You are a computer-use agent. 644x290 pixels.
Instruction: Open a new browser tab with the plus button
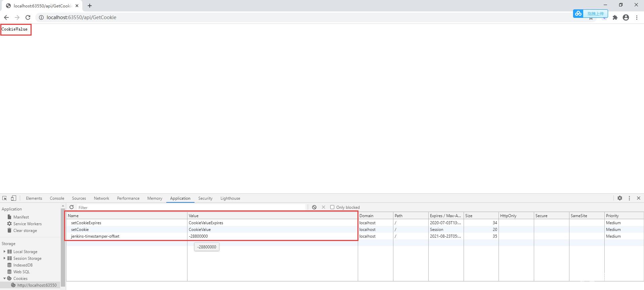coord(90,6)
